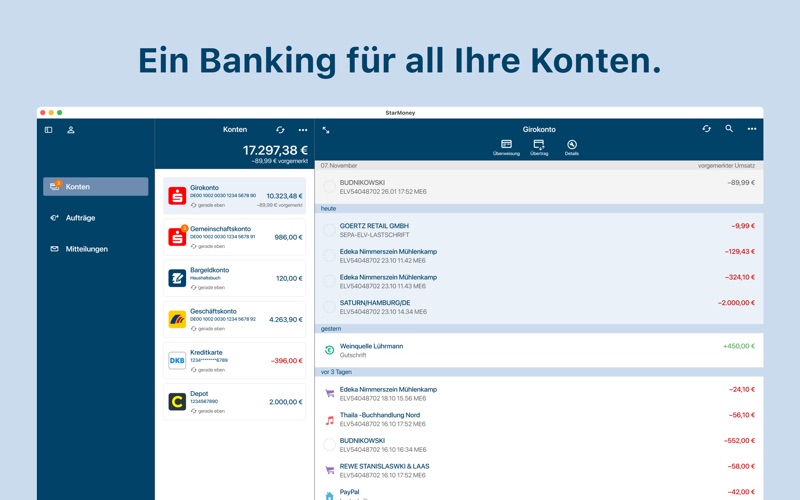Open the Girokonto more options menu
The width and height of the screenshot is (800, 500).
pyautogui.click(x=752, y=129)
